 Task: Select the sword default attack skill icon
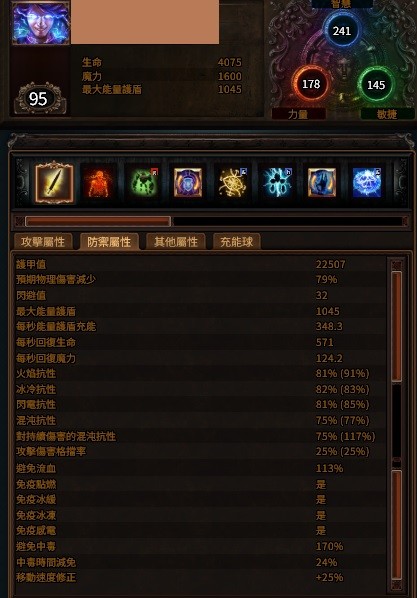tap(54, 182)
